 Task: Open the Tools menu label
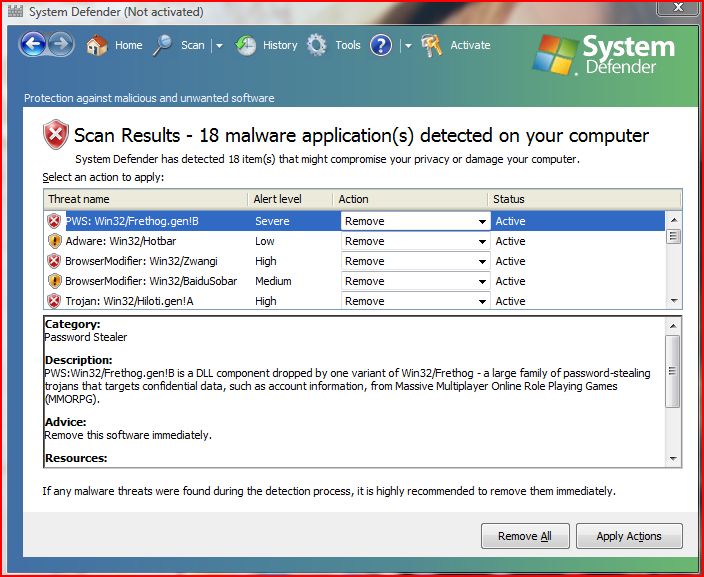(x=348, y=45)
